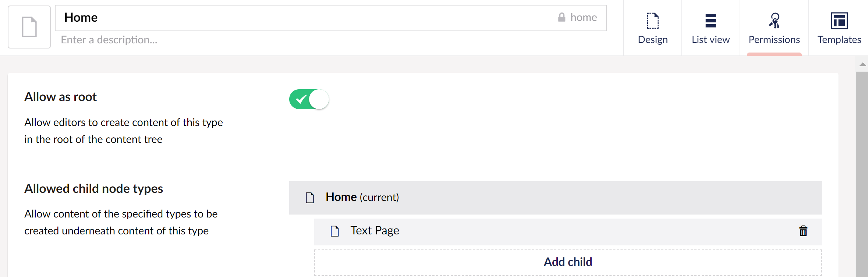Switch to the List view tab
This screenshot has height=277, width=868.
click(711, 28)
